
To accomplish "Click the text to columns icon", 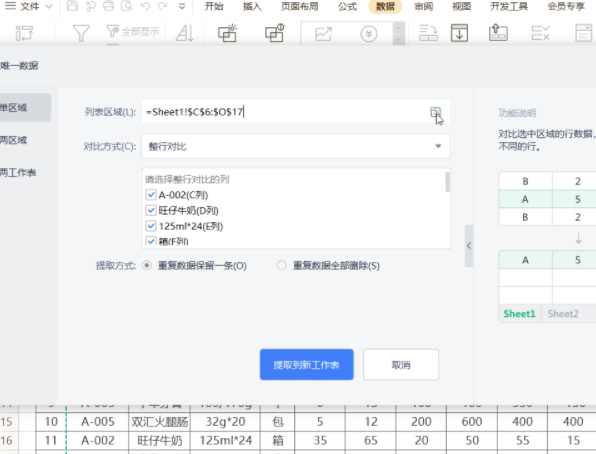I will (x=428, y=33).
